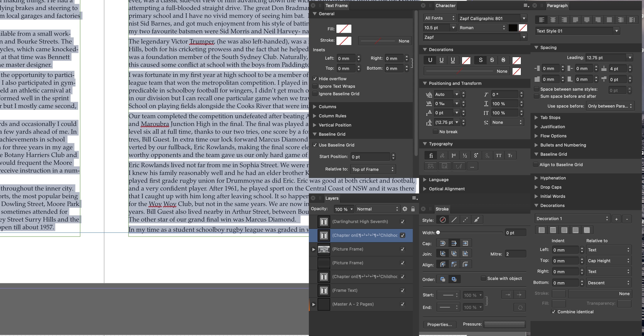Image resolution: width=644 pixels, height=336 pixels.
Task: Open stroke Properties dialog
Action: tap(439, 325)
